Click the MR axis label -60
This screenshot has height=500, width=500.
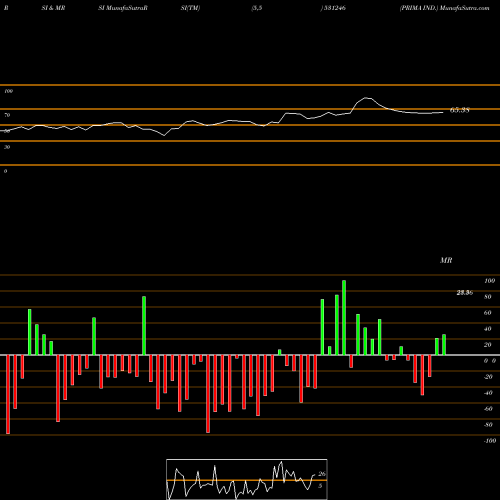488,409
